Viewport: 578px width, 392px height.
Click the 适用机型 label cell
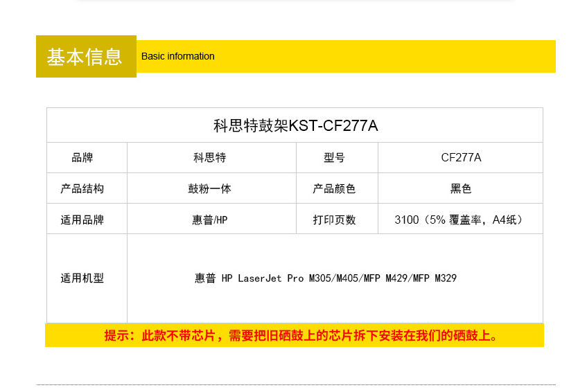[x=87, y=278]
